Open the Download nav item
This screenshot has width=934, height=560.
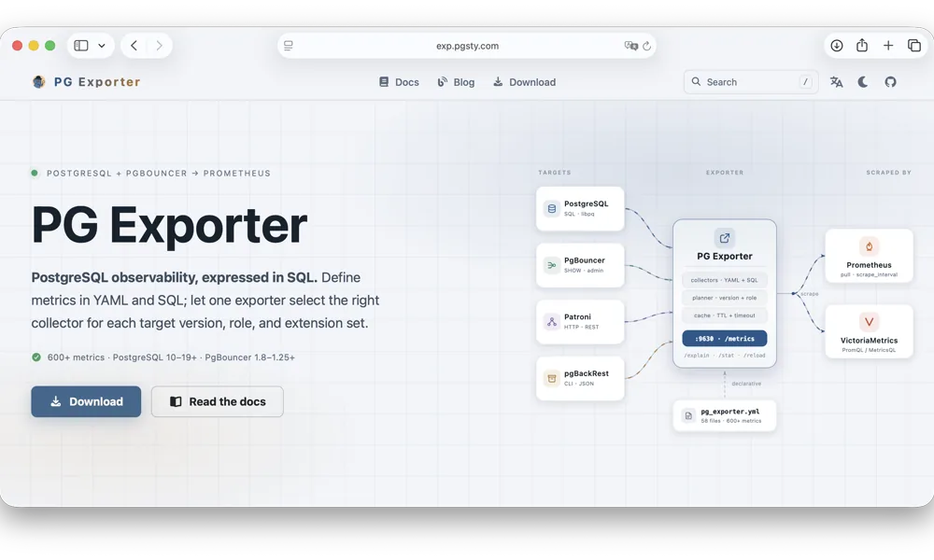[x=524, y=82]
